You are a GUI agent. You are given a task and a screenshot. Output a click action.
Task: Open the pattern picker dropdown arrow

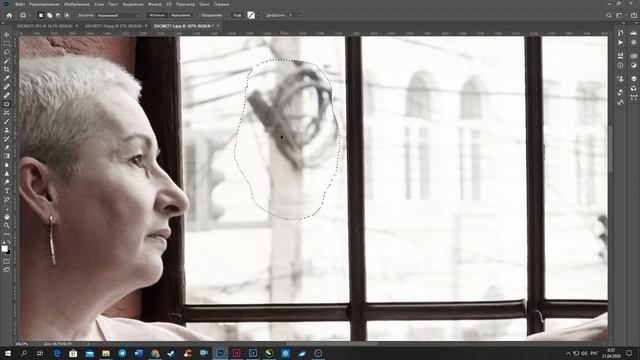[x=258, y=15]
